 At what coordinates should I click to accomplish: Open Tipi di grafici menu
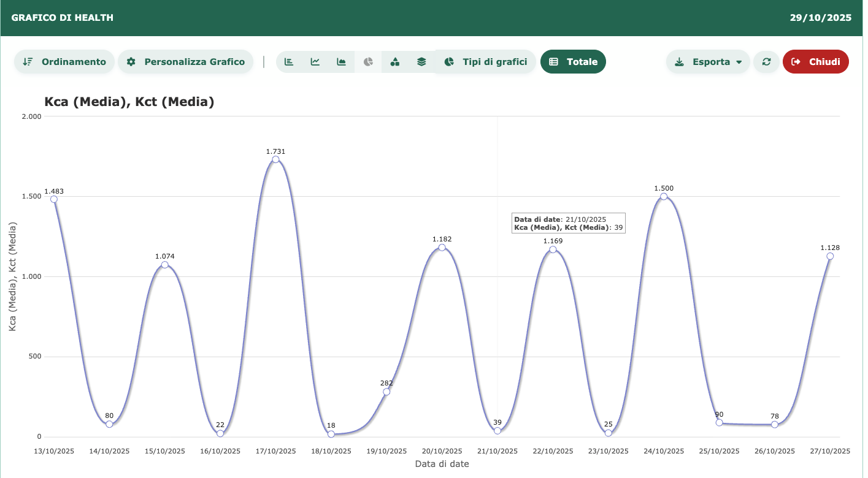click(x=485, y=62)
